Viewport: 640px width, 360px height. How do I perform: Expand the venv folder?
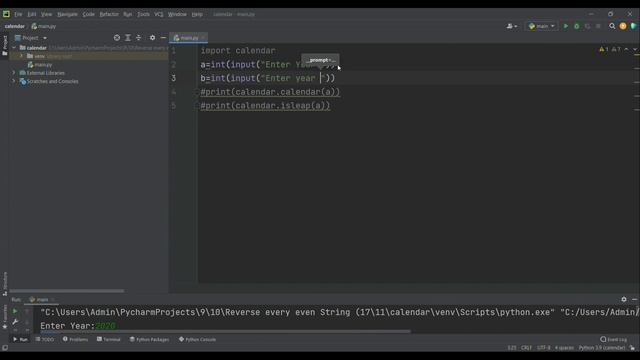21,56
